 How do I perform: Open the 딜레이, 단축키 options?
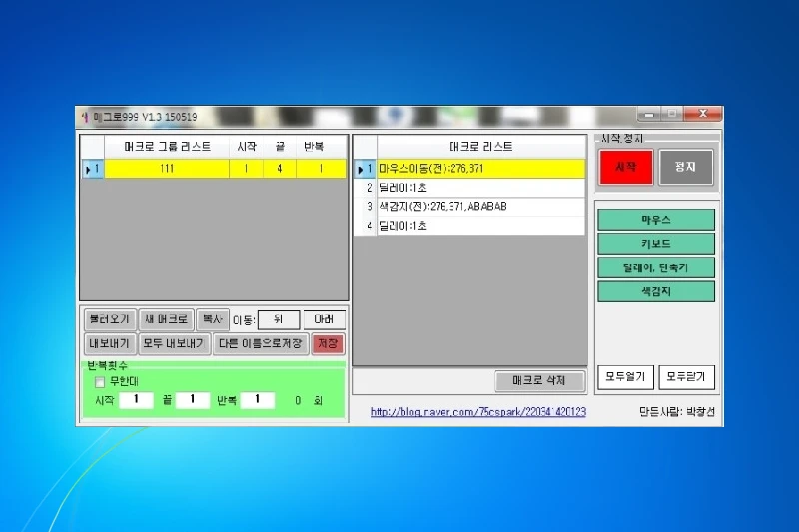click(x=656, y=267)
